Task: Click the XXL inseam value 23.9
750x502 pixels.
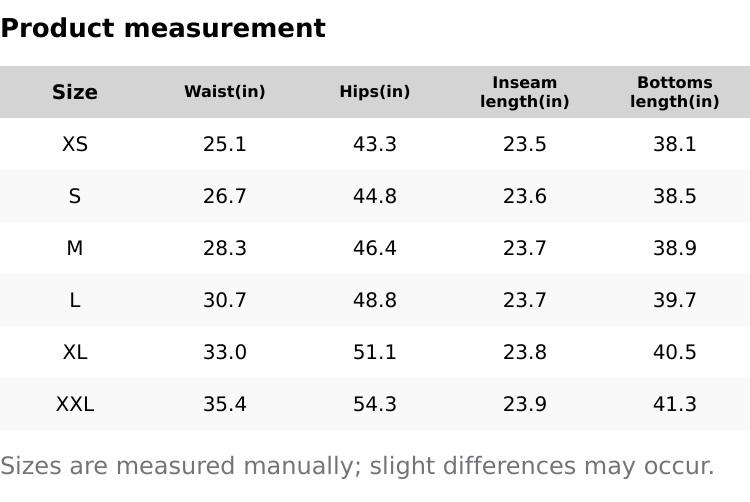Action: (525, 404)
